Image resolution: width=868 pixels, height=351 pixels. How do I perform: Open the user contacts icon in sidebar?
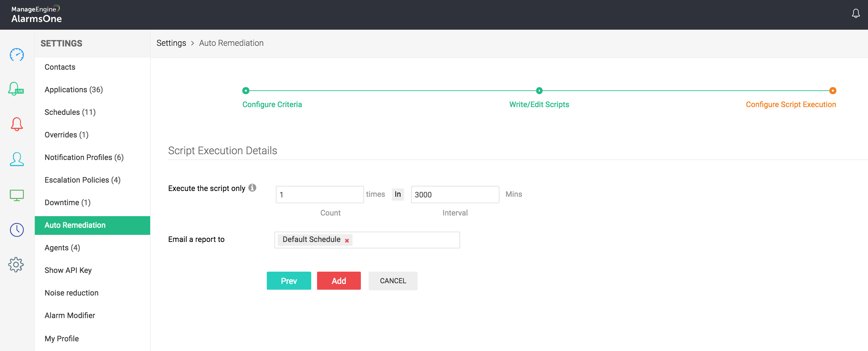click(16, 159)
